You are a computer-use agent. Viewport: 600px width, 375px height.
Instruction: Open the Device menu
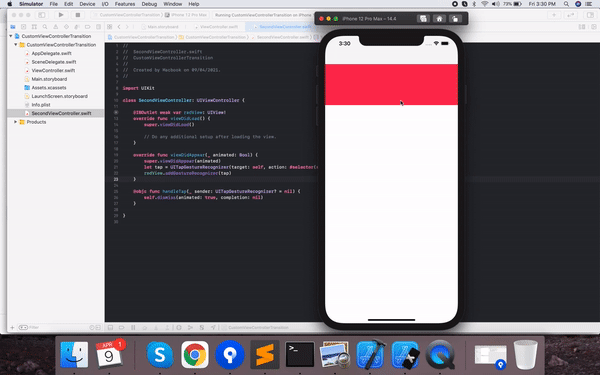point(87,4)
